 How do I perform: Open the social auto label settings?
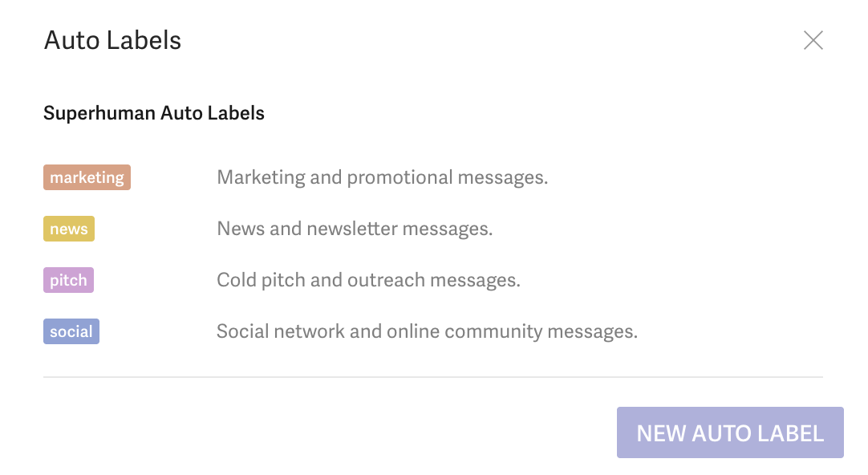[71, 331]
